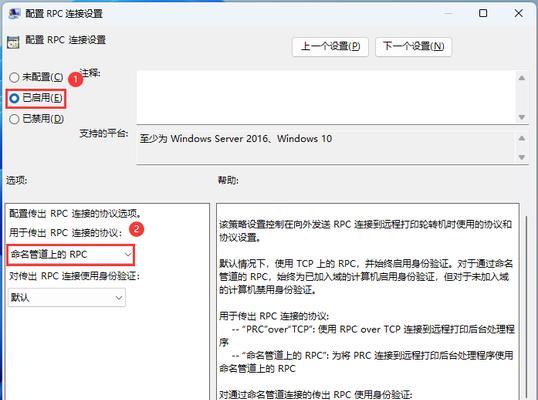This screenshot has width=538, height=400.
Task: Select the 已禁用(D) radio option
Action: point(36,119)
